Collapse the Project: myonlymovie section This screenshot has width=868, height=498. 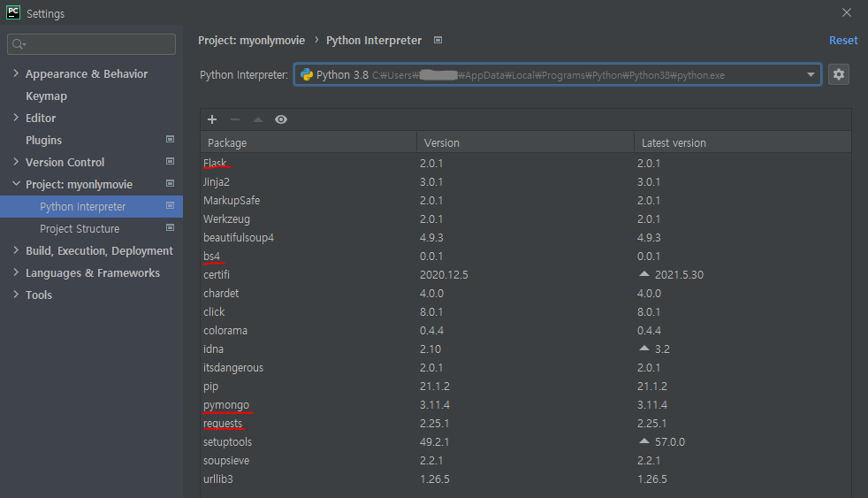[16, 184]
